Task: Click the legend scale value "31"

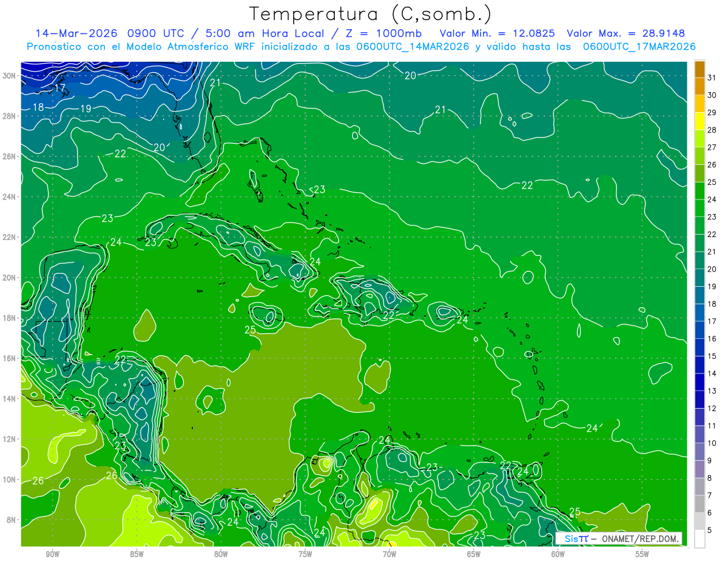Action: (x=713, y=78)
